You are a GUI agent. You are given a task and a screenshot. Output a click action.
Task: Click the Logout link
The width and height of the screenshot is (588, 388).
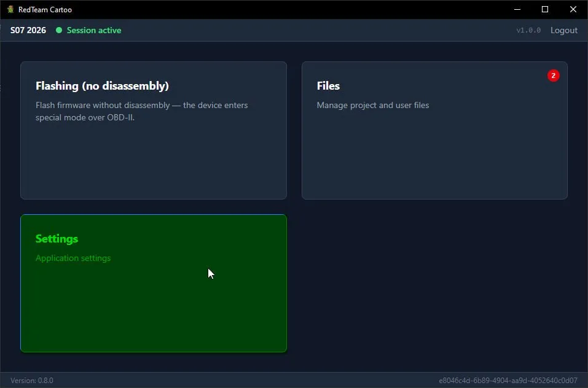[x=563, y=30]
